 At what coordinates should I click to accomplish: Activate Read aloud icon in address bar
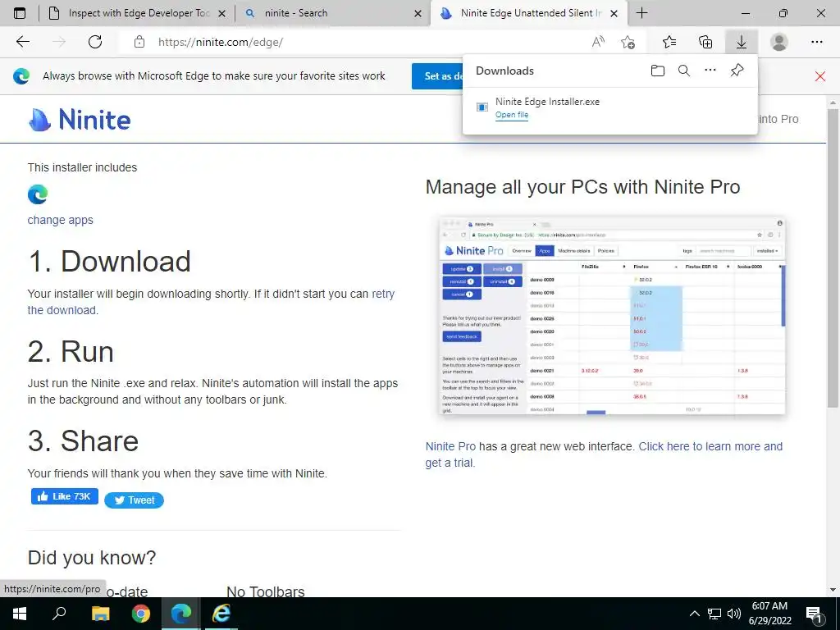(598, 42)
